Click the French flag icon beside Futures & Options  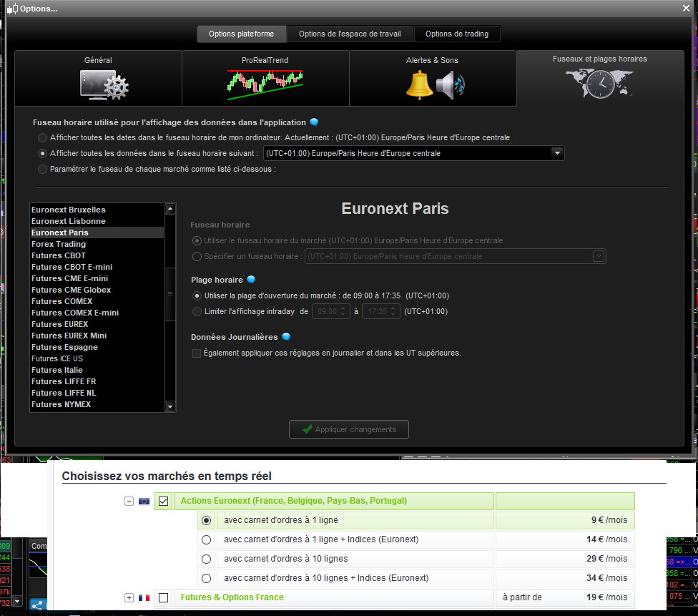click(x=144, y=597)
